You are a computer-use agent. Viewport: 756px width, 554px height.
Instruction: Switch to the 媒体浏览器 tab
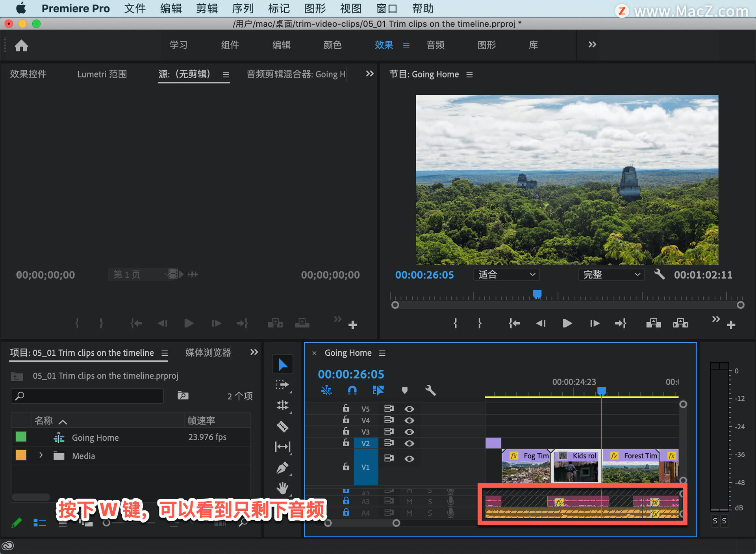pyautogui.click(x=208, y=353)
